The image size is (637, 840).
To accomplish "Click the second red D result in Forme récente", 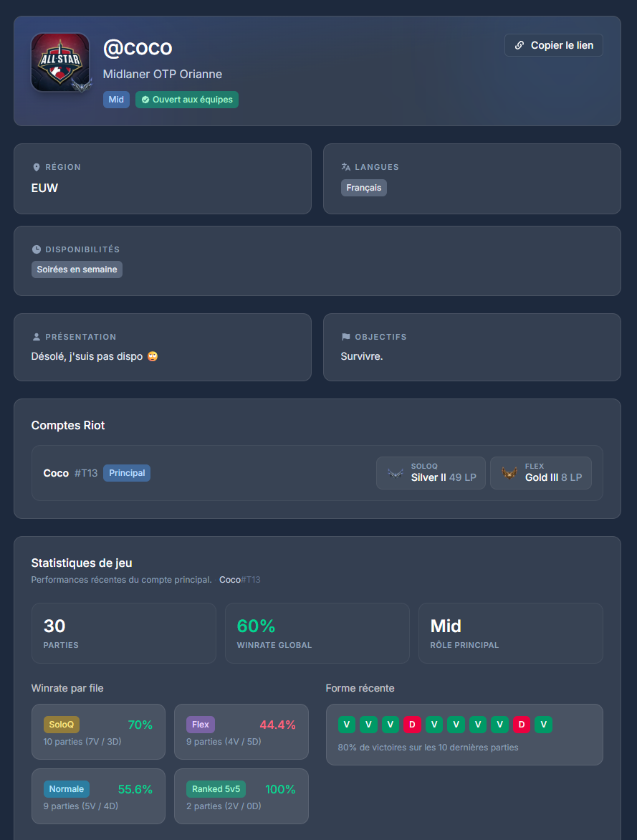I will (521, 725).
